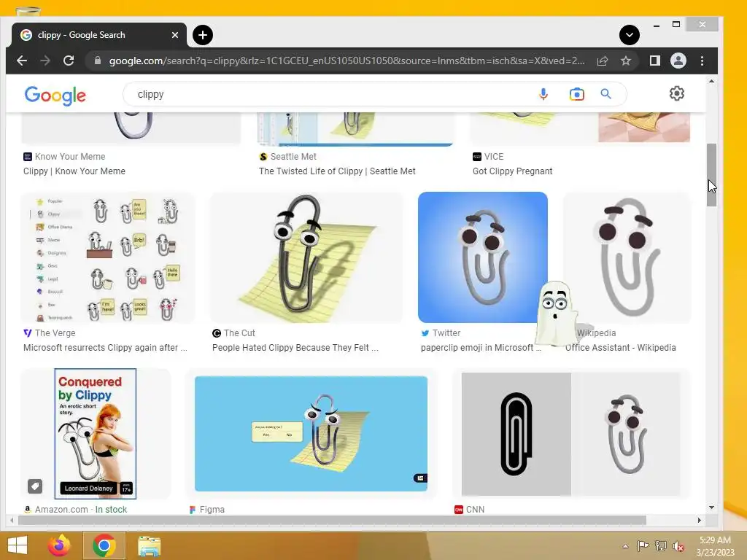Open a new tab with the plus button
The width and height of the screenshot is (747, 560).
tap(203, 35)
